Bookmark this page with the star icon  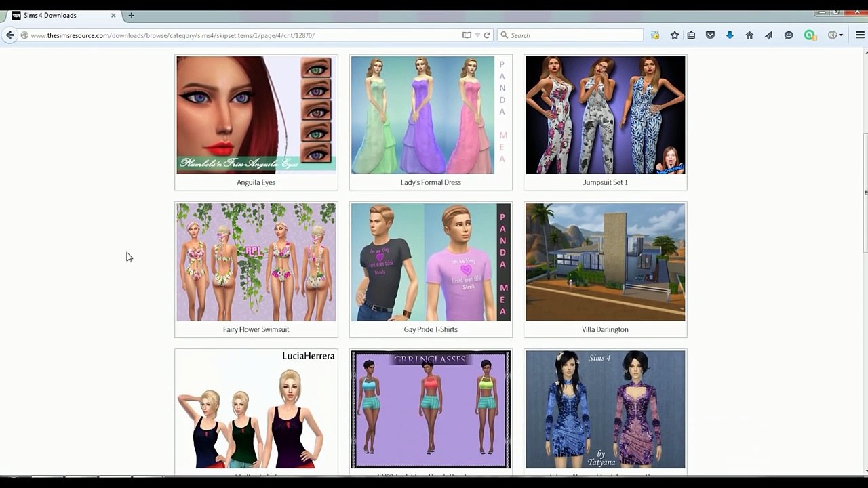point(675,35)
